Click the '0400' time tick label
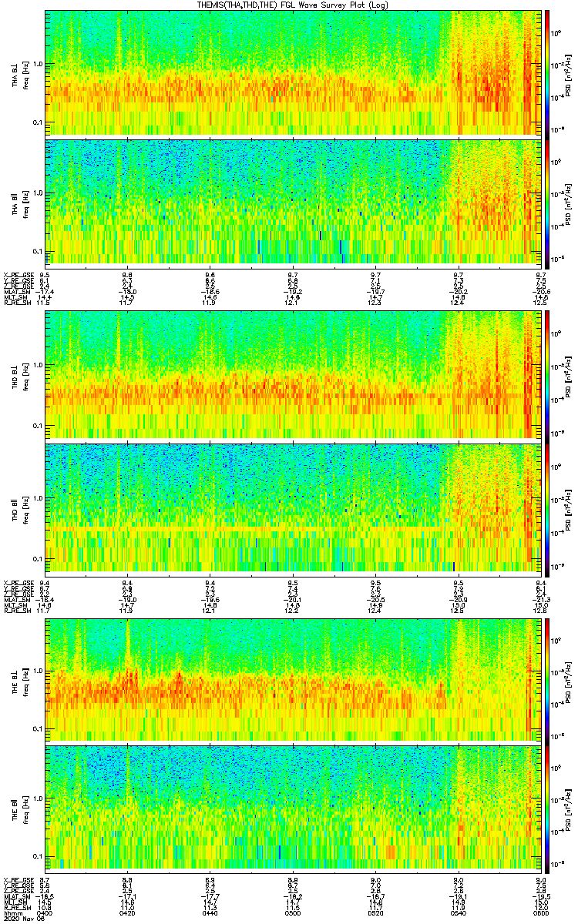This screenshot has width=578, height=924. tap(45, 914)
